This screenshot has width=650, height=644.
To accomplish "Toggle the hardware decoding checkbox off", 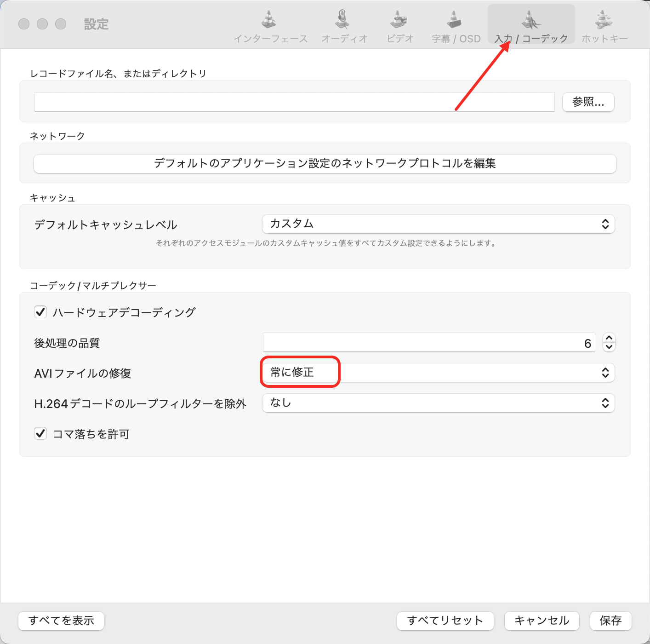I will (x=40, y=312).
